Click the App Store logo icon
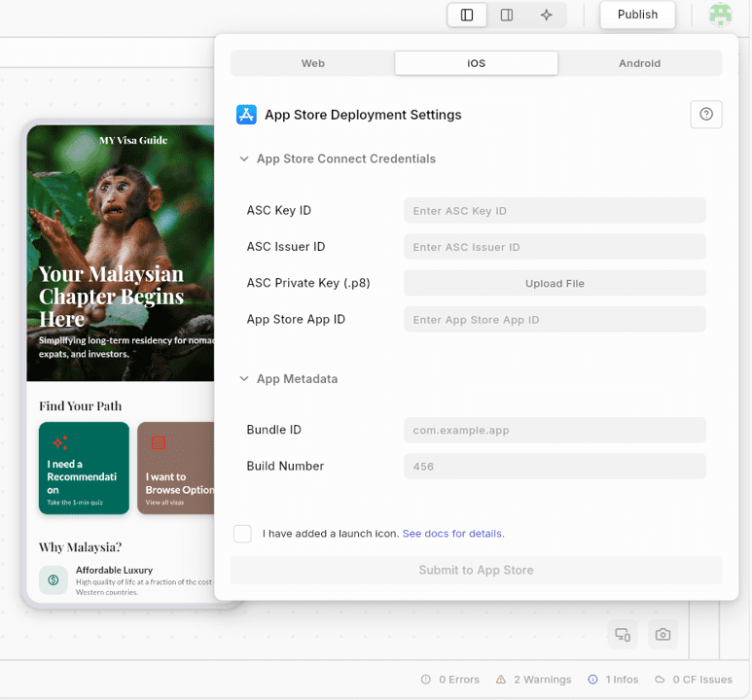The image size is (752, 700). [246, 115]
